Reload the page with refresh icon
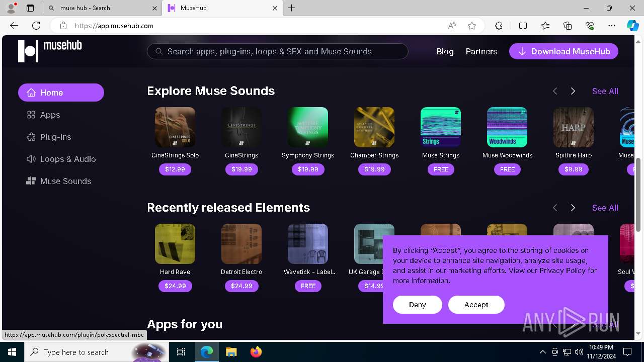 [x=36, y=26]
